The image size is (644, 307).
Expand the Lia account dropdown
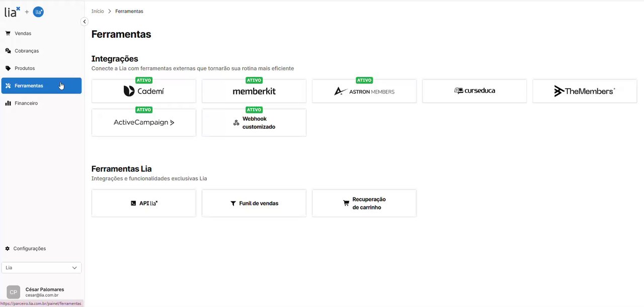pyautogui.click(x=41, y=268)
